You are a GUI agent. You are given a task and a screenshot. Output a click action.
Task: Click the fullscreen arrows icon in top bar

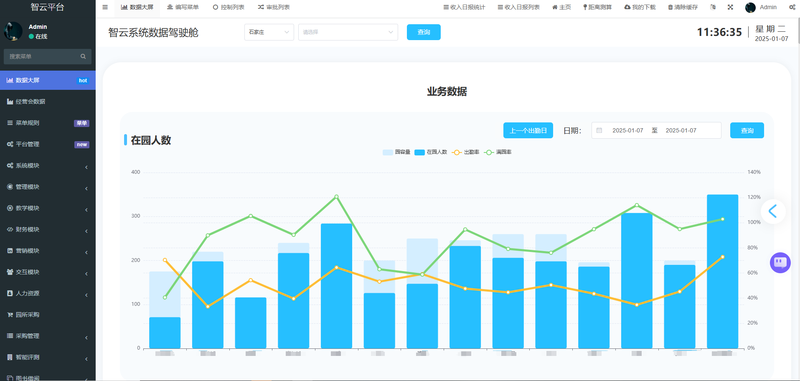tap(730, 7)
